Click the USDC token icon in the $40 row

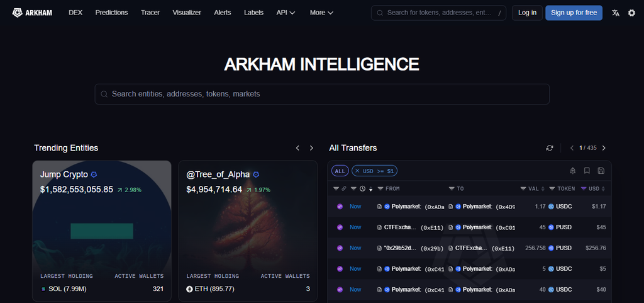(x=551, y=289)
